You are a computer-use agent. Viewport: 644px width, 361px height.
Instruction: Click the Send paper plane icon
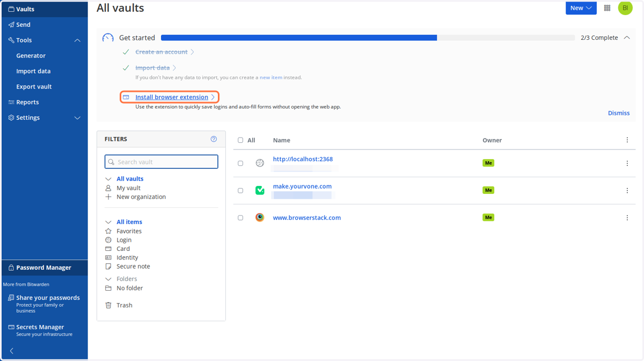(x=11, y=25)
